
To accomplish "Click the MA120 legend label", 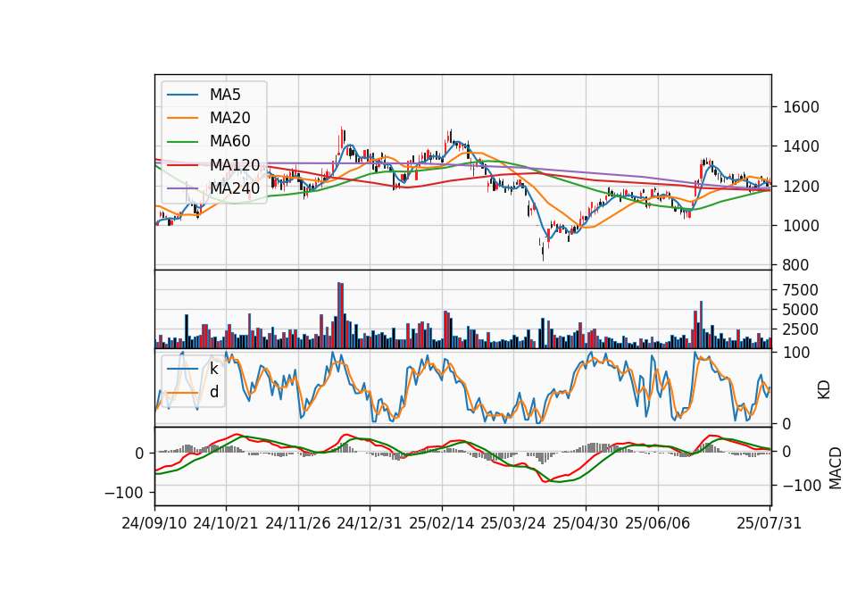I will [x=235, y=164].
